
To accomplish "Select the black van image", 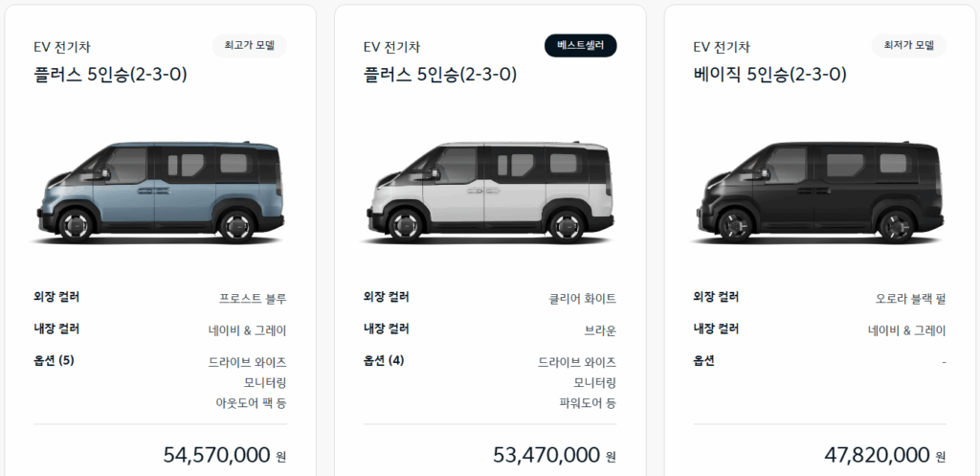I will (818, 191).
